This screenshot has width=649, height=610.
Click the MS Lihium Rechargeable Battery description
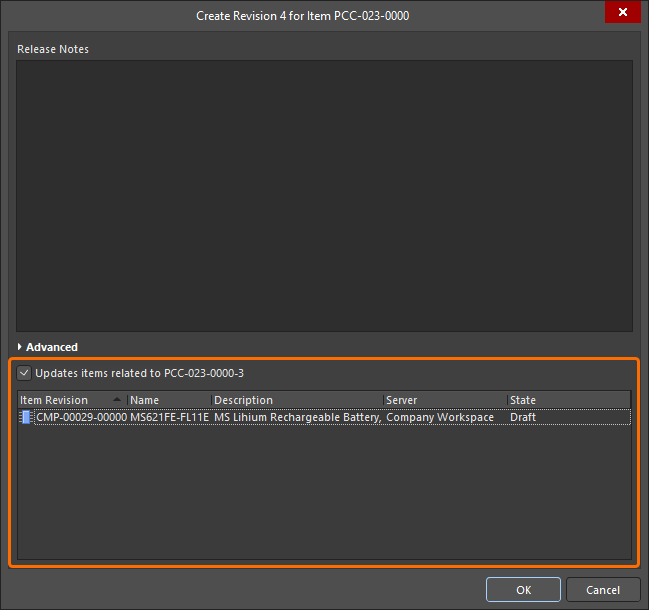pyautogui.click(x=298, y=417)
